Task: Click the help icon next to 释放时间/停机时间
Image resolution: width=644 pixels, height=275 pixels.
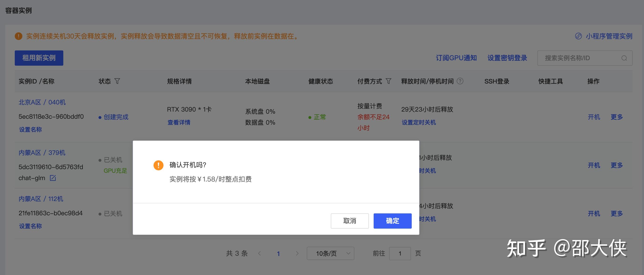Action: [x=460, y=81]
